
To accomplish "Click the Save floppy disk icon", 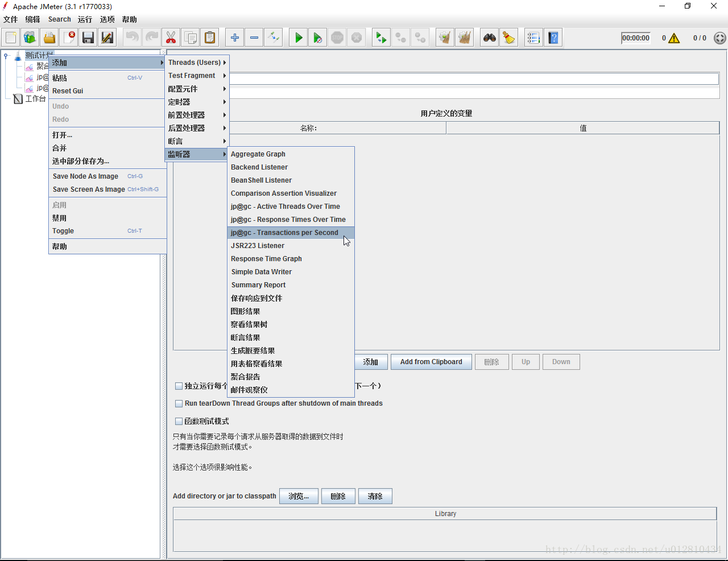I will tap(88, 38).
